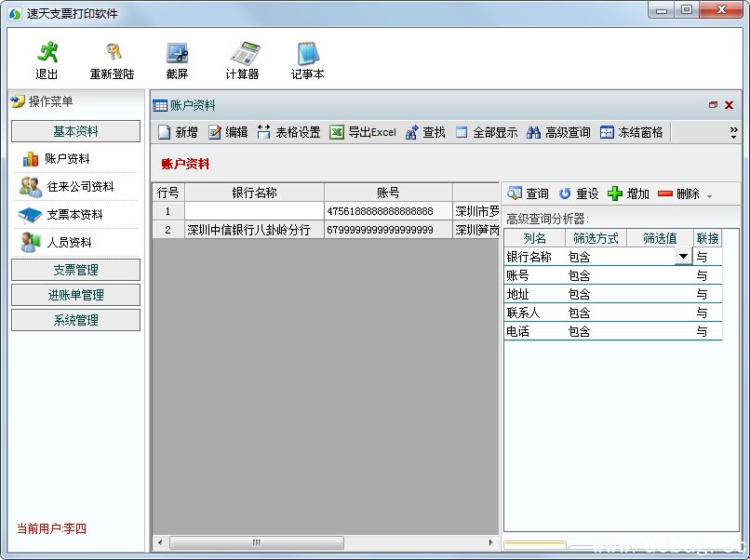Open 支票本资料 in the sidebar

click(74, 215)
